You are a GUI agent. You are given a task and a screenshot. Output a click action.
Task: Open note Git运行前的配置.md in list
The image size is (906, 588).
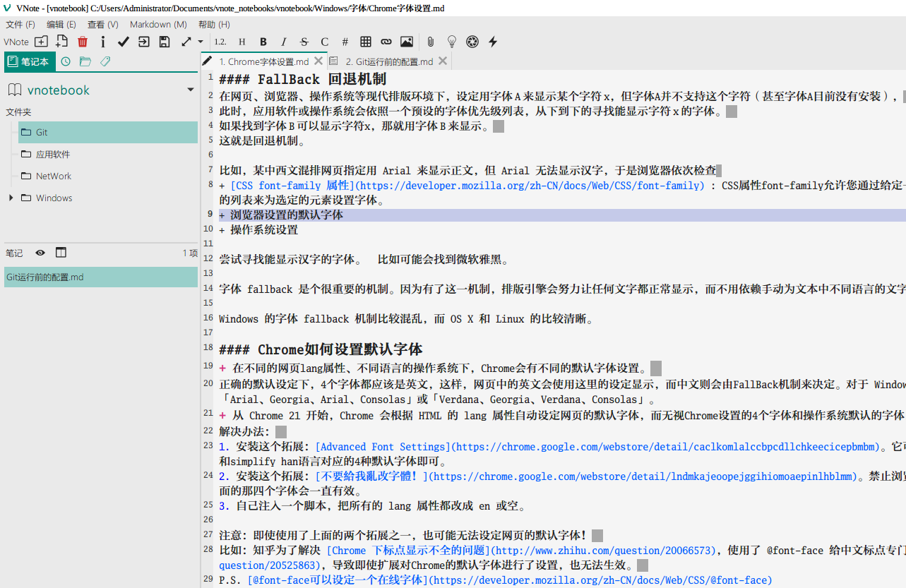pos(100,277)
